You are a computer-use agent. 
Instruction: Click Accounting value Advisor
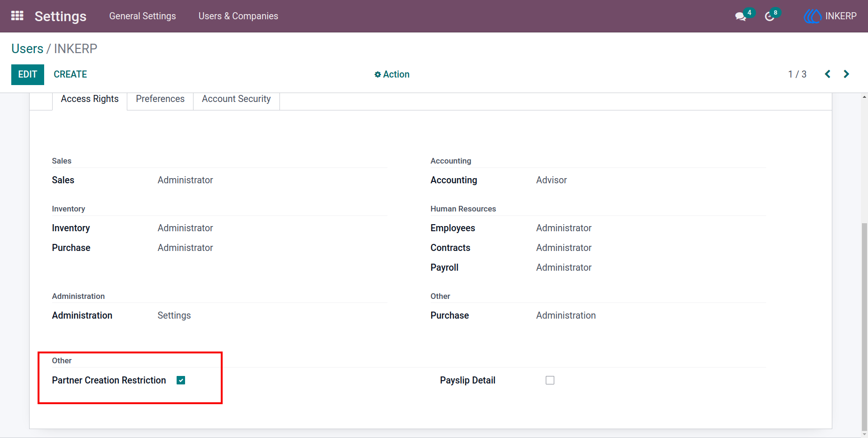551,180
